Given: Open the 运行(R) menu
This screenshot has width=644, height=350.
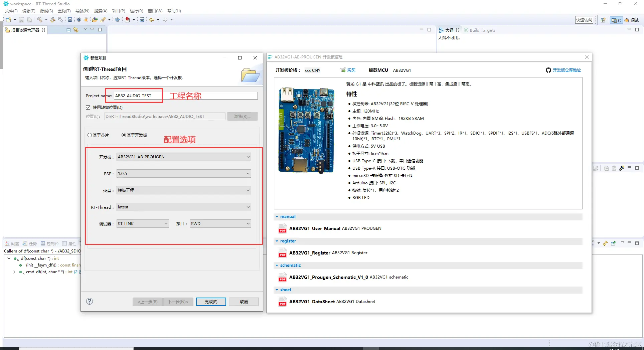Looking at the screenshot, I should pyautogui.click(x=136, y=11).
